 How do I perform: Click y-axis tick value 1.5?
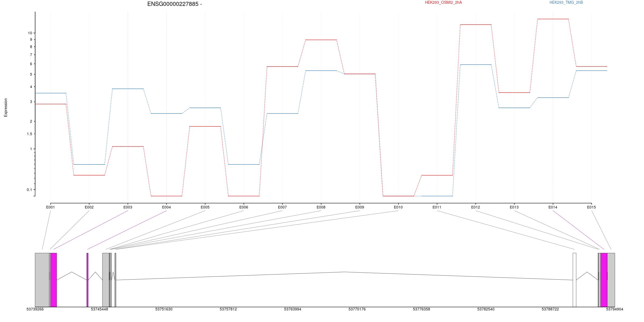(x=30, y=134)
